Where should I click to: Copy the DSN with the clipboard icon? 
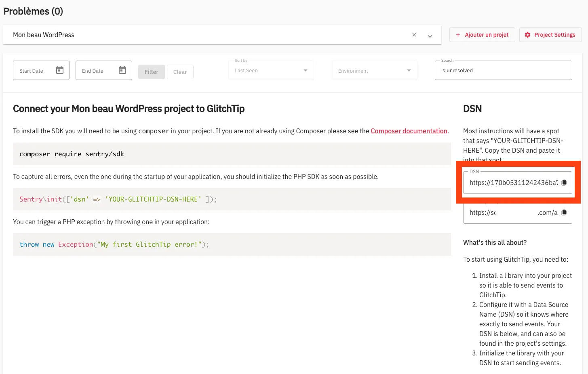click(x=564, y=183)
